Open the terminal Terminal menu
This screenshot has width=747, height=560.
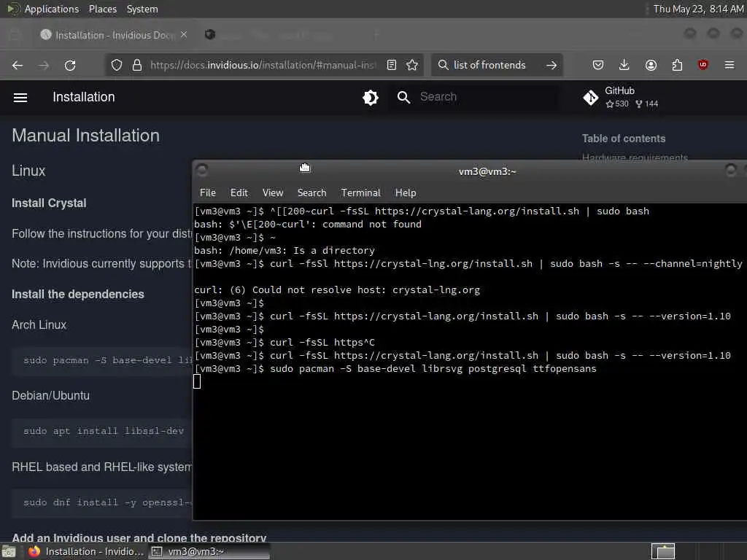pyautogui.click(x=360, y=192)
